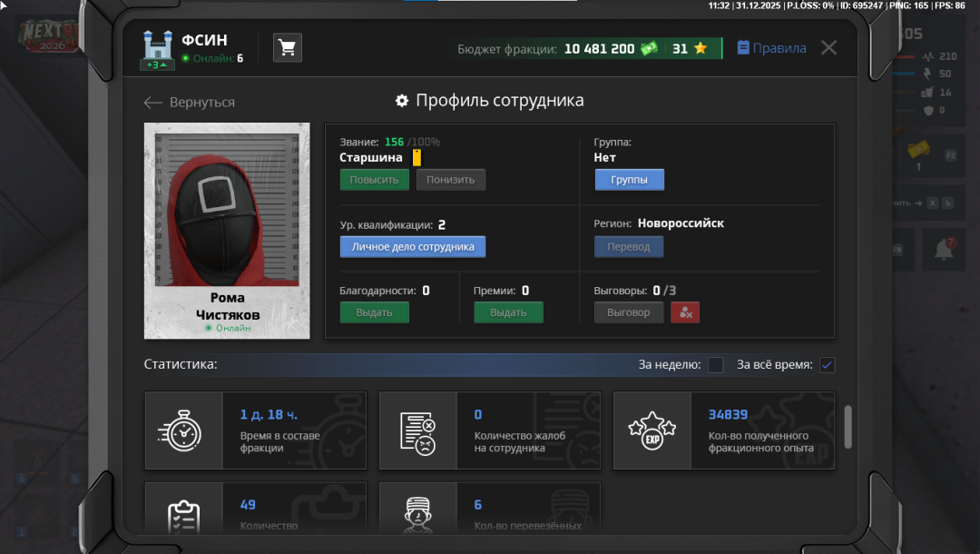This screenshot has width=980, height=554.
Task: Open "Группы" group selection
Action: pyautogui.click(x=629, y=180)
